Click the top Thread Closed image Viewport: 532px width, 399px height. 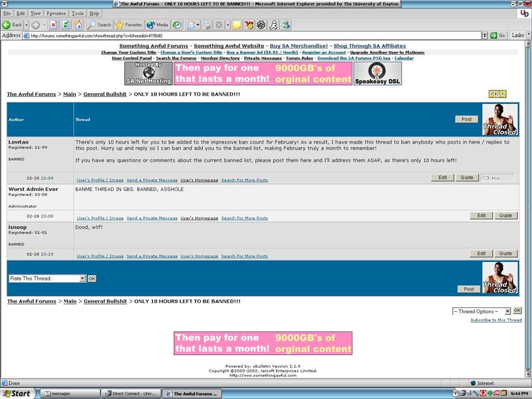click(x=500, y=120)
